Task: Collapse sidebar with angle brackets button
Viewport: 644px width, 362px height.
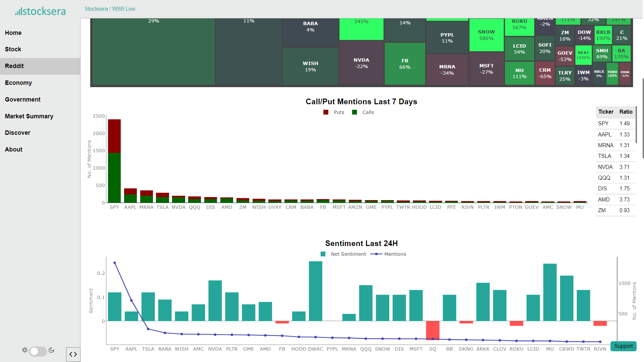Action: coord(73,354)
